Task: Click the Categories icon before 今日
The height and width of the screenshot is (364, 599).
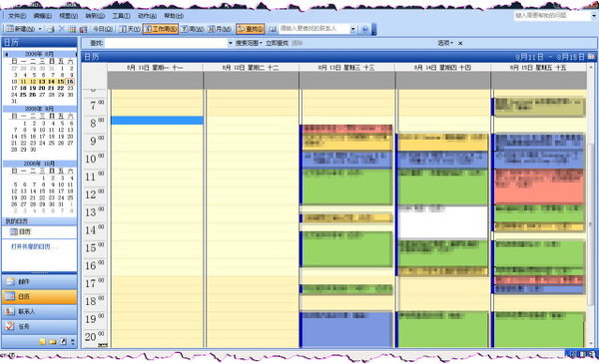Action: pyautogui.click(x=83, y=29)
